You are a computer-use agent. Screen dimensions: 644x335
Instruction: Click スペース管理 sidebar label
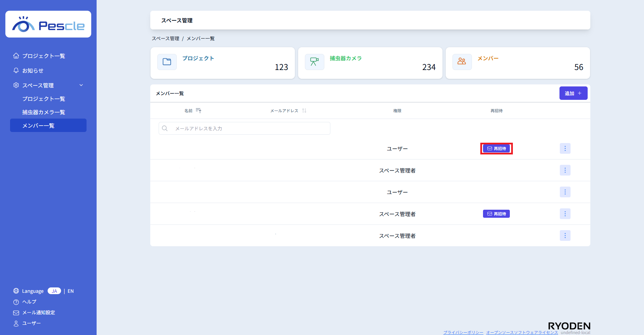click(x=38, y=85)
